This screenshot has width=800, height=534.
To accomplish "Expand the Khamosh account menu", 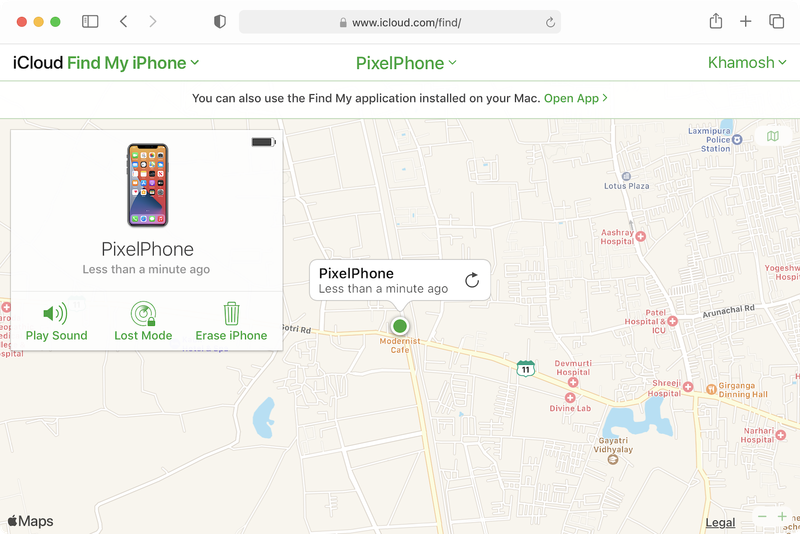I will click(747, 62).
